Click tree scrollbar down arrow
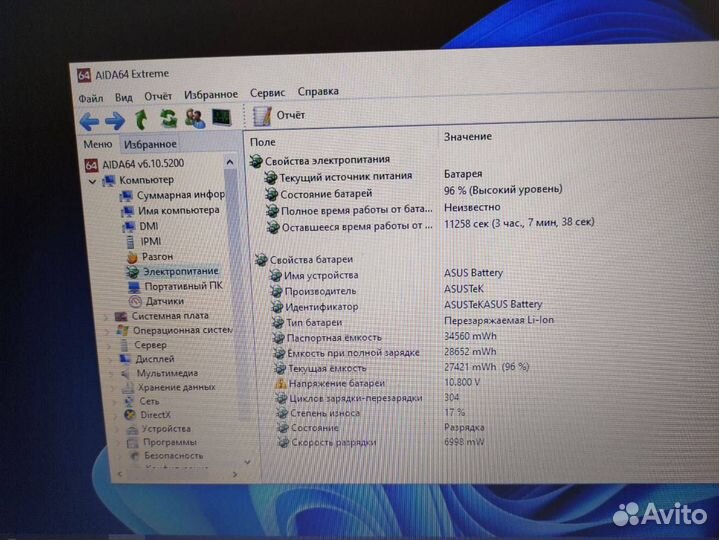Screen dimensions: 719x540 pos(247,462)
